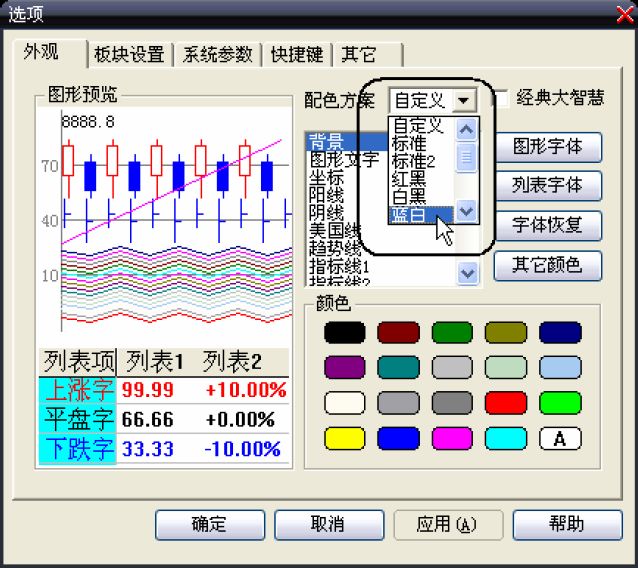Click the 上涨字 preview cell
The image size is (638, 568).
coord(78,391)
